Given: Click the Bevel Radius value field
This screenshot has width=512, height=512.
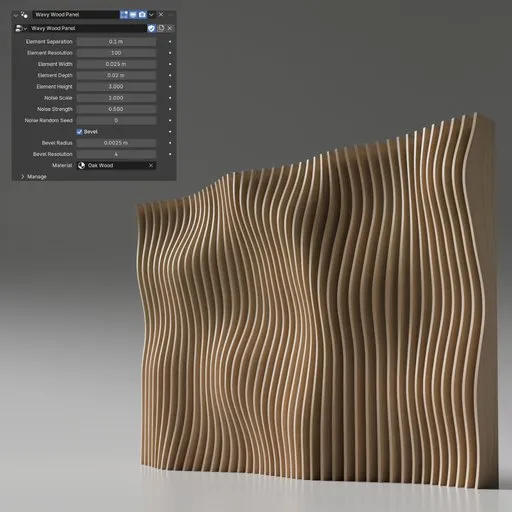Looking at the screenshot, I should tap(116, 143).
